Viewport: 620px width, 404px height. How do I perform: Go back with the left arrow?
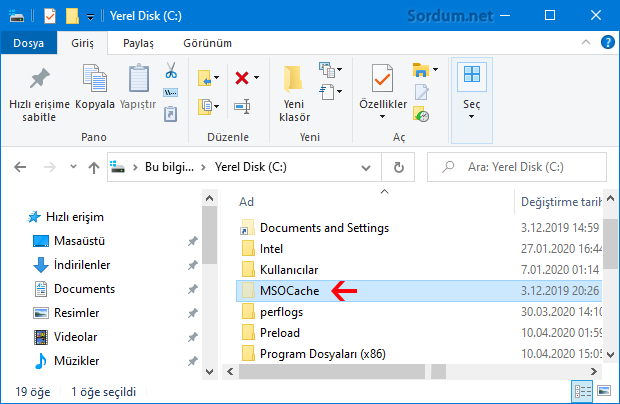tap(20, 167)
